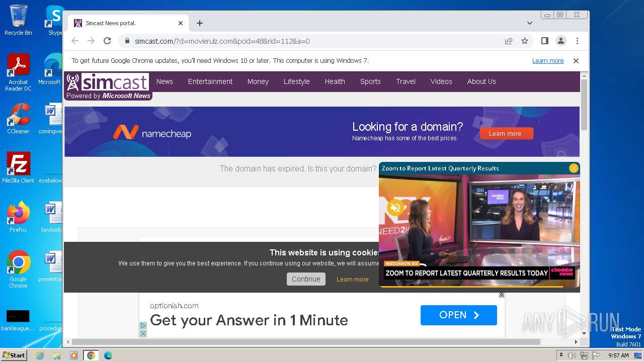Show hidden system tray icons

(561, 355)
